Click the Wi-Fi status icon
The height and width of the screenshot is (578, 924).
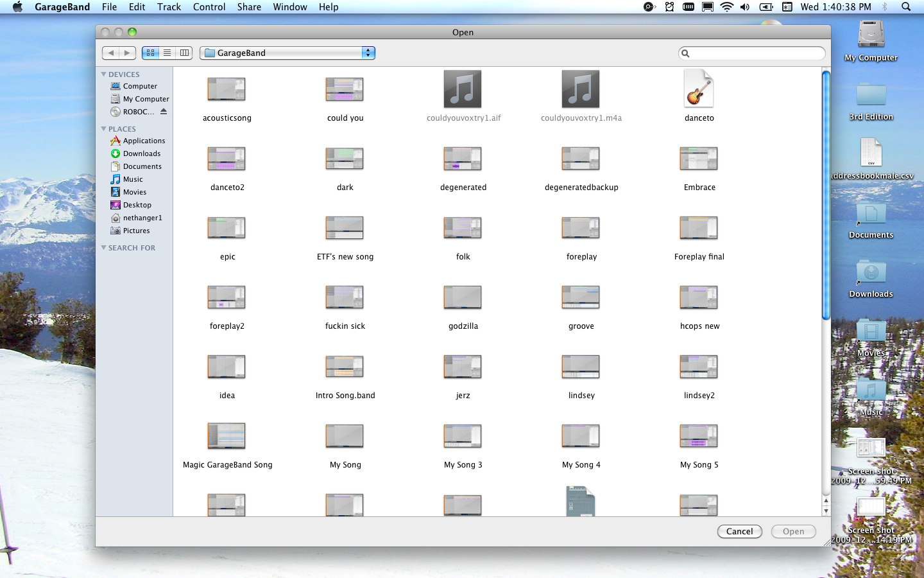click(726, 7)
